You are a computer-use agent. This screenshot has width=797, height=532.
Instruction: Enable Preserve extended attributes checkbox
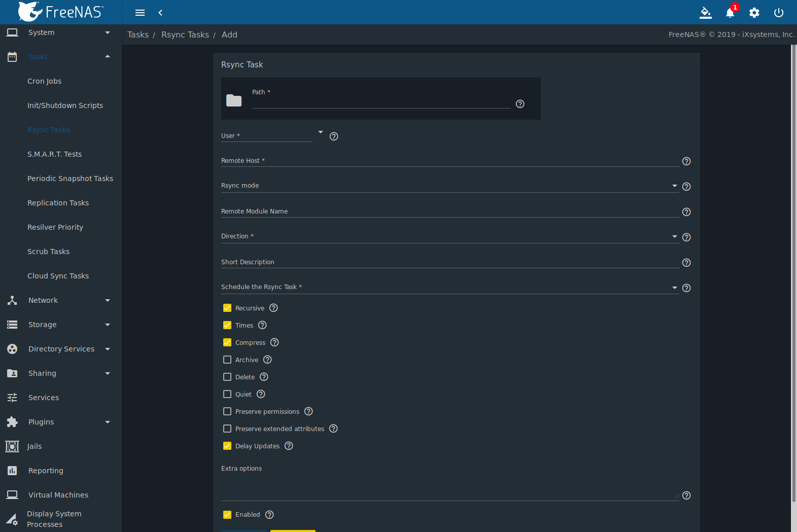tap(227, 429)
